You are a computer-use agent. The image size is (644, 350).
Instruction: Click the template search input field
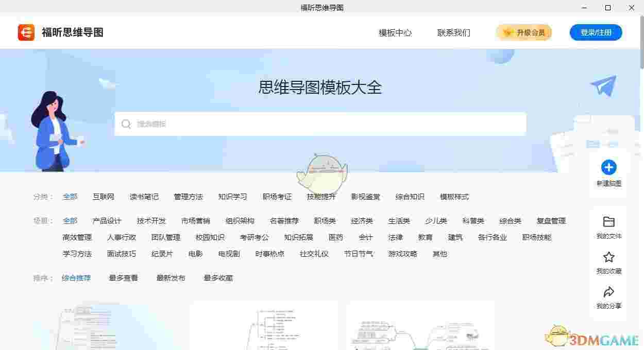click(319, 124)
